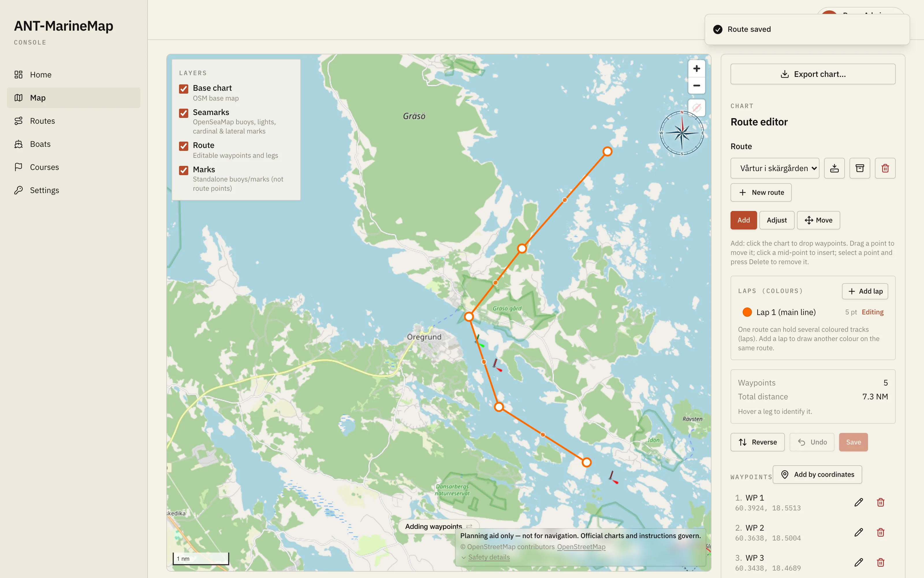Click the Map sidebar icon

coord(18,97)
